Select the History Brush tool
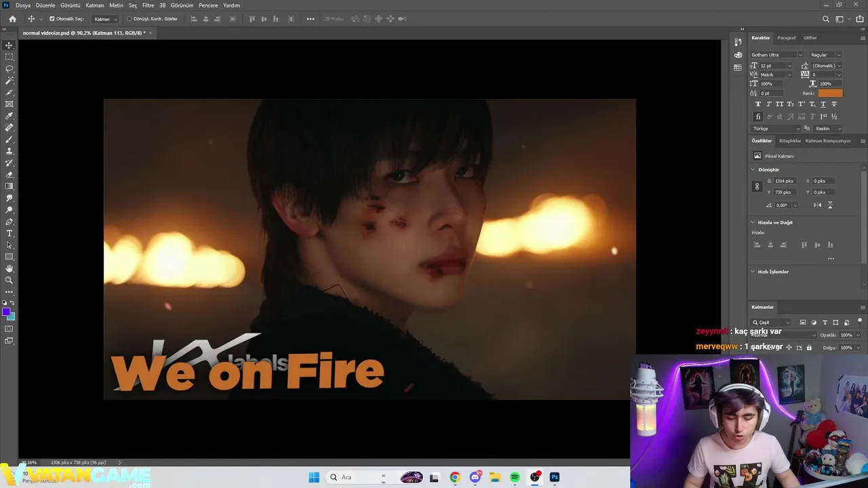 (x=9, y=163)
